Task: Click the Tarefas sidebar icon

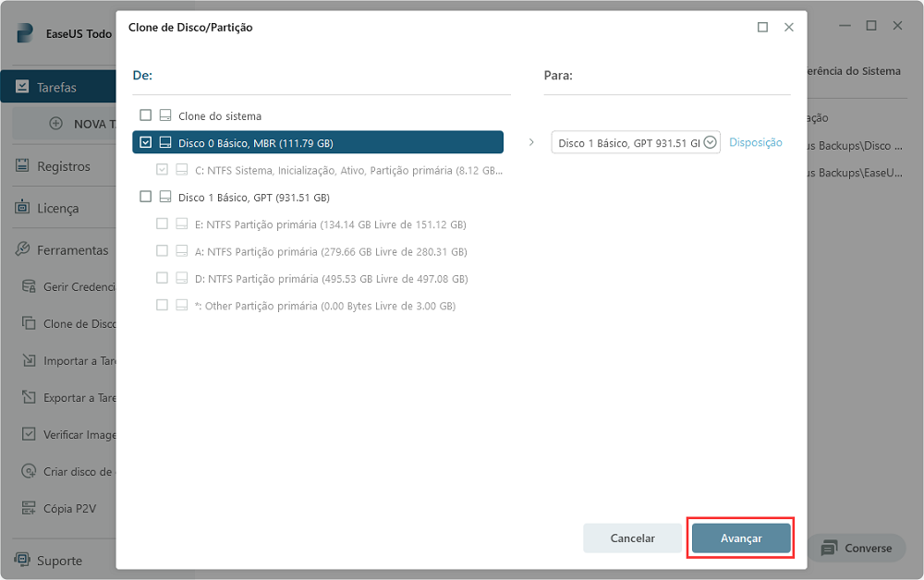Action: 22,88
